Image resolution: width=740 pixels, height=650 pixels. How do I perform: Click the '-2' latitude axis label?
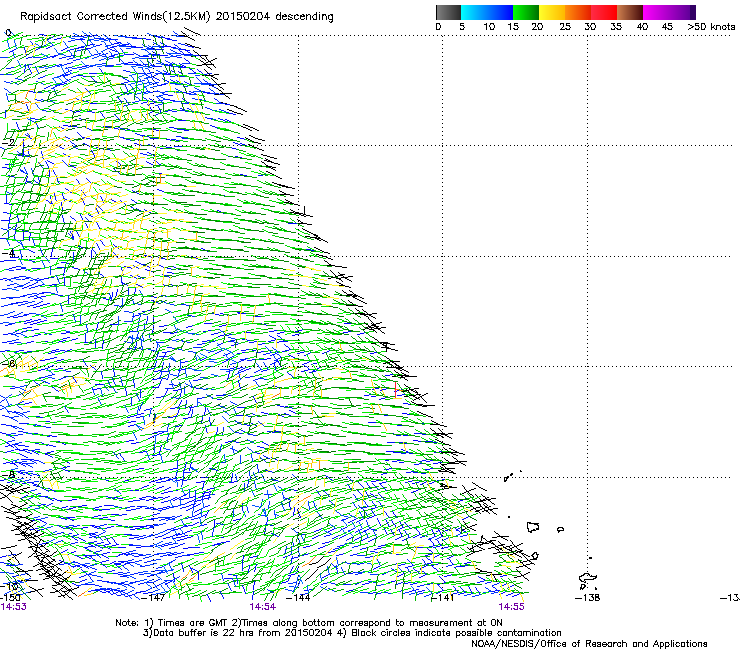8,143
